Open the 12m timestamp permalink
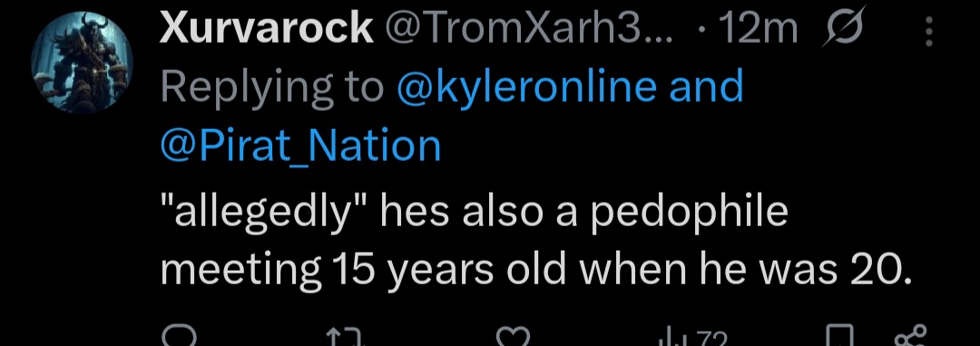The height and width of the screenshot is (346, 980). [758, 29]
